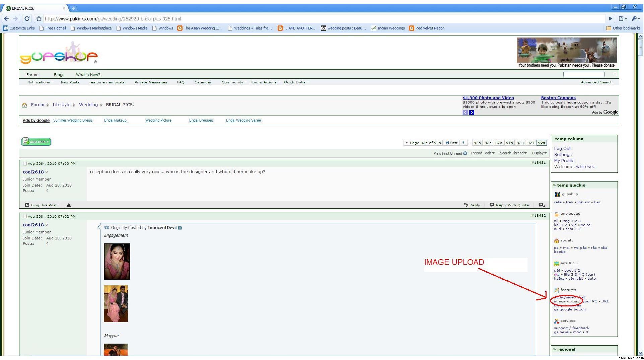
Task: Click the multi-quote icon on post #18481
Action: [x=542, y=205]
